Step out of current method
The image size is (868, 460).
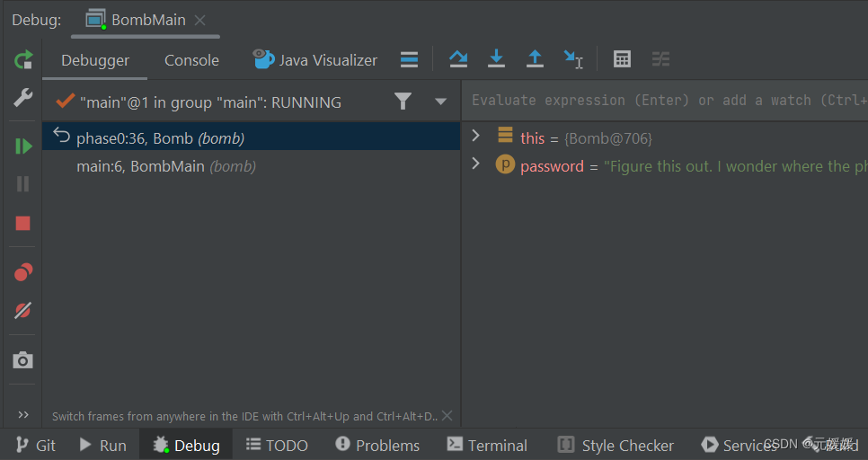tap(535, 58)
